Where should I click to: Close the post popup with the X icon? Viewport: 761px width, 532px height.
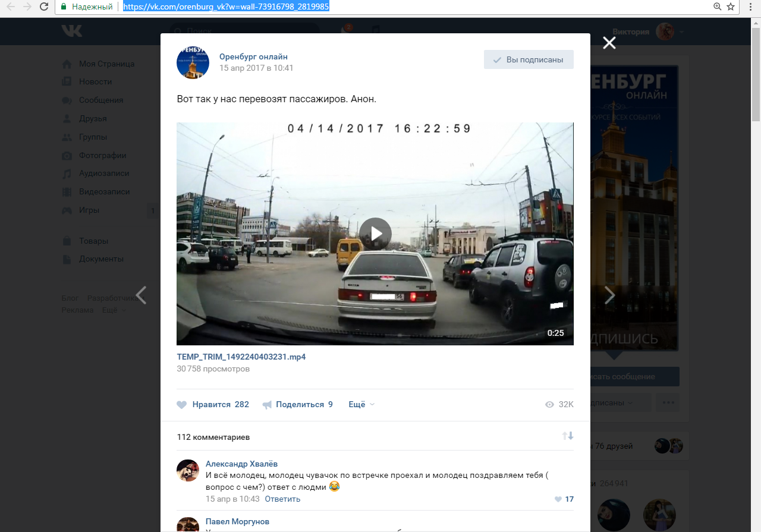click(609, 43)
